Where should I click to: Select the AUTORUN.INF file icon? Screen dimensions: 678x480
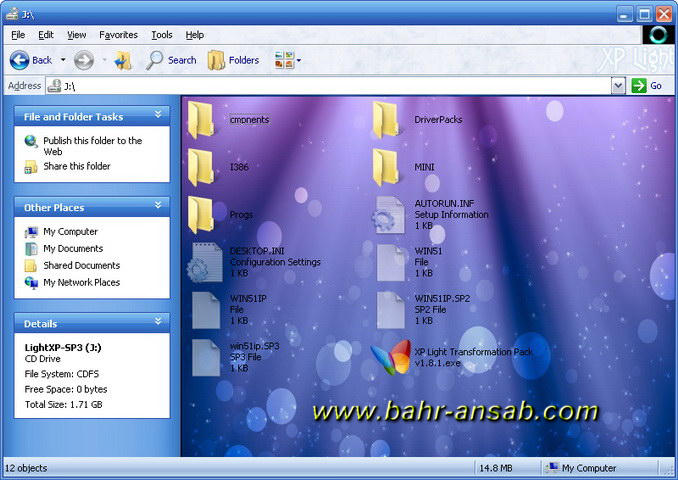coord(389,215)
